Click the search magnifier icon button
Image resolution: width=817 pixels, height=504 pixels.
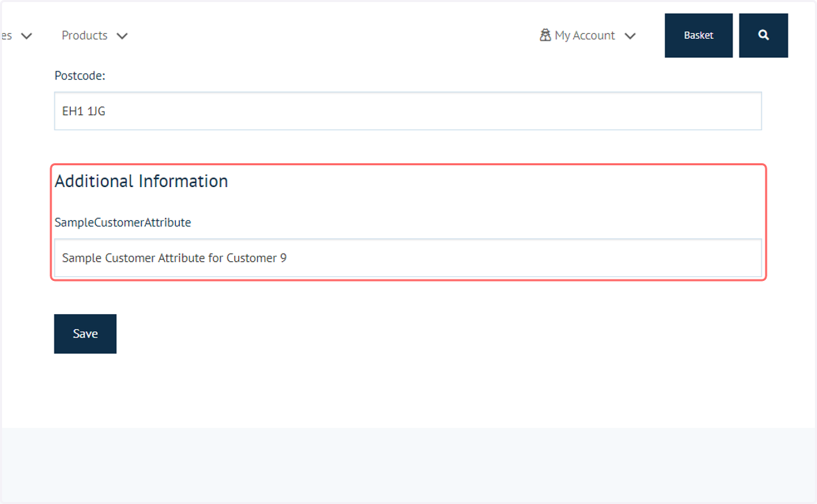(x=763, y=35)
